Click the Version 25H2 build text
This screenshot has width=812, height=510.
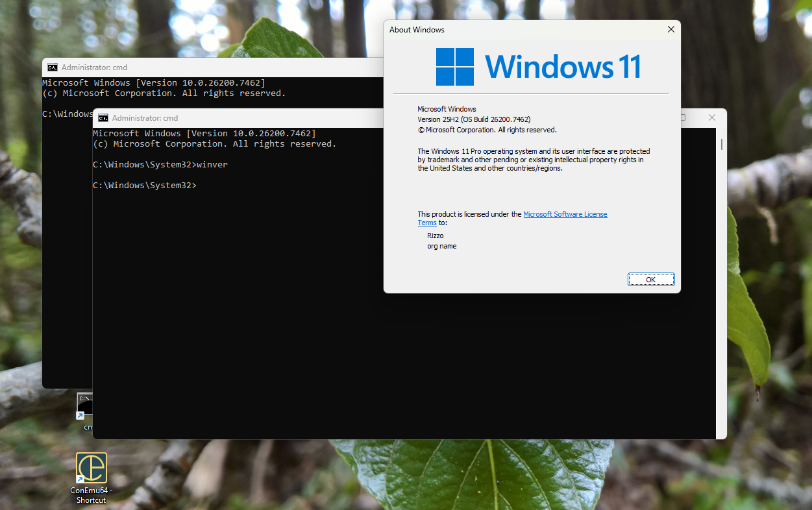click(x=474, y=119)
